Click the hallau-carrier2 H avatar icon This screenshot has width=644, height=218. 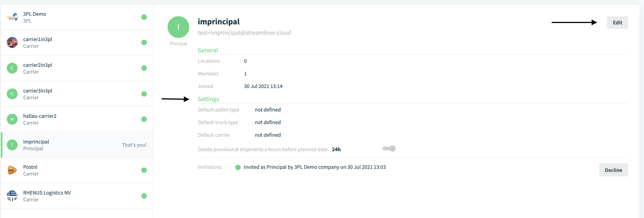tap(12, 119)
